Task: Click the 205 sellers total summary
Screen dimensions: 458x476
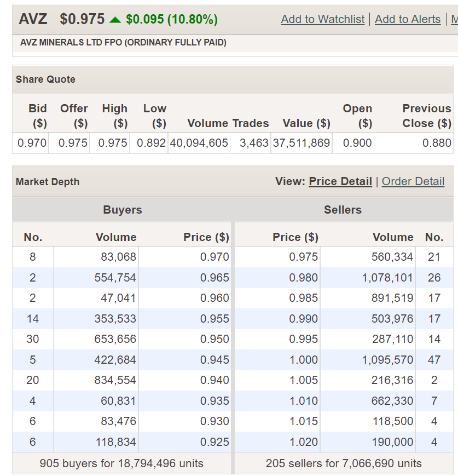Action: pos(344,463)
